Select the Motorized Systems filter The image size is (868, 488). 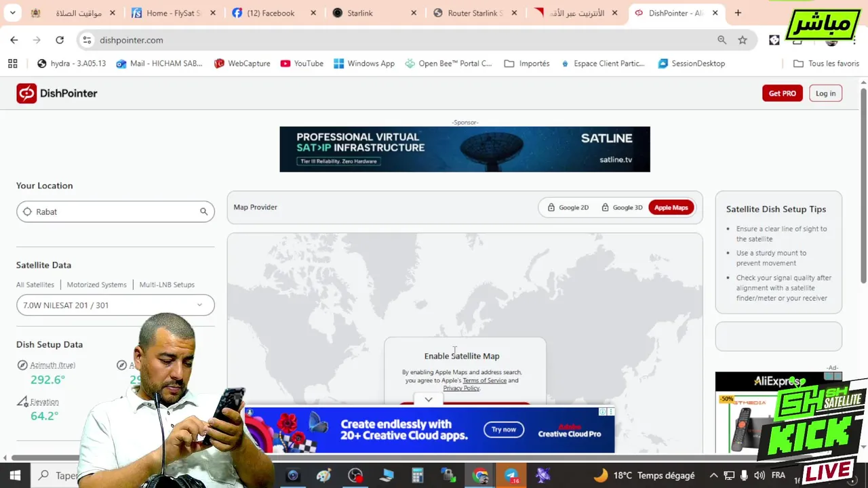[x=96, y=285]
